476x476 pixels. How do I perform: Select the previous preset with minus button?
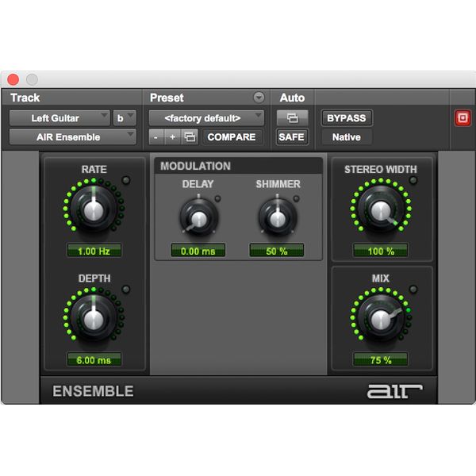[x=156, y=137]
